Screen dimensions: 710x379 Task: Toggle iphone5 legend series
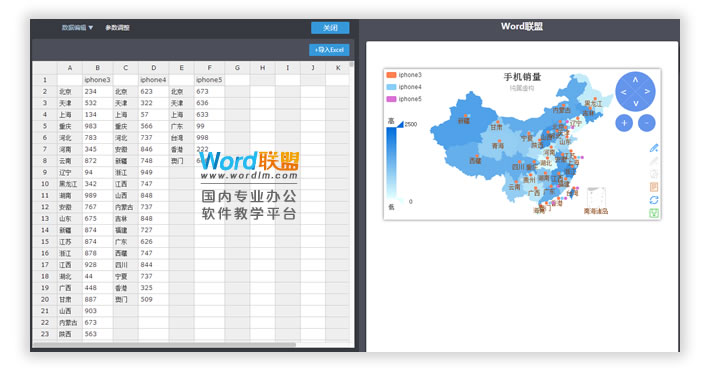coord(404,99)
